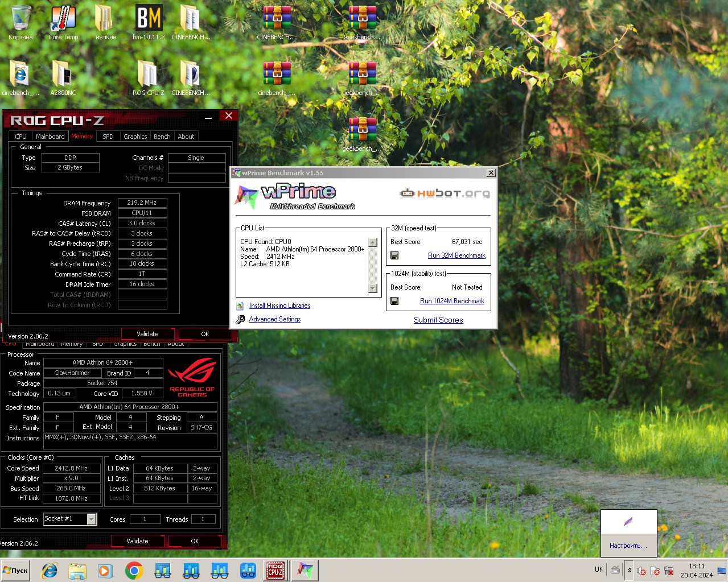Click the Submit Scores link

point(438,320)
